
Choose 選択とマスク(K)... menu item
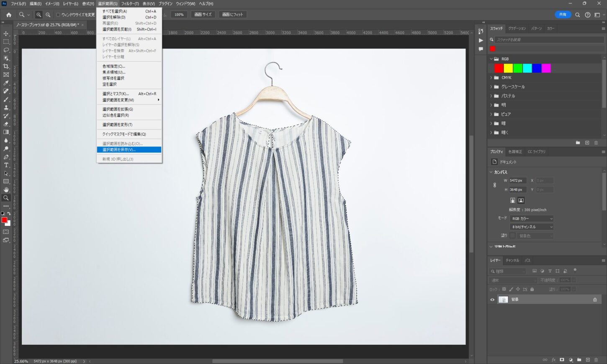point(129,94)
